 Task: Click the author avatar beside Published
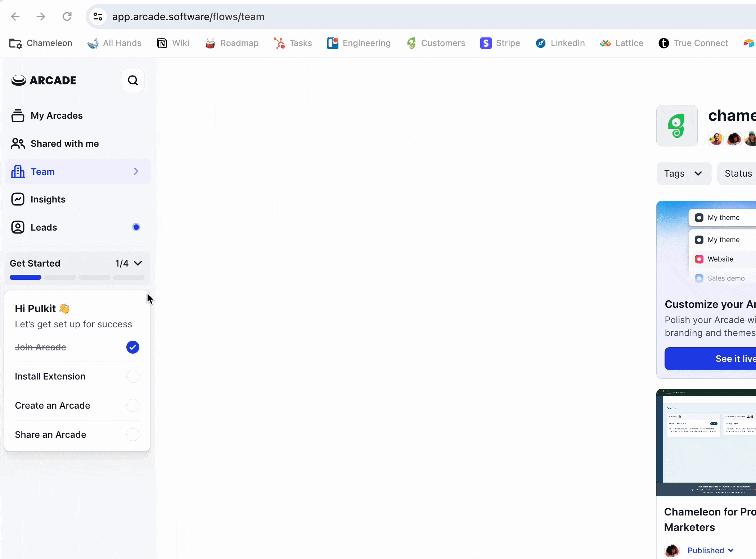672,550
